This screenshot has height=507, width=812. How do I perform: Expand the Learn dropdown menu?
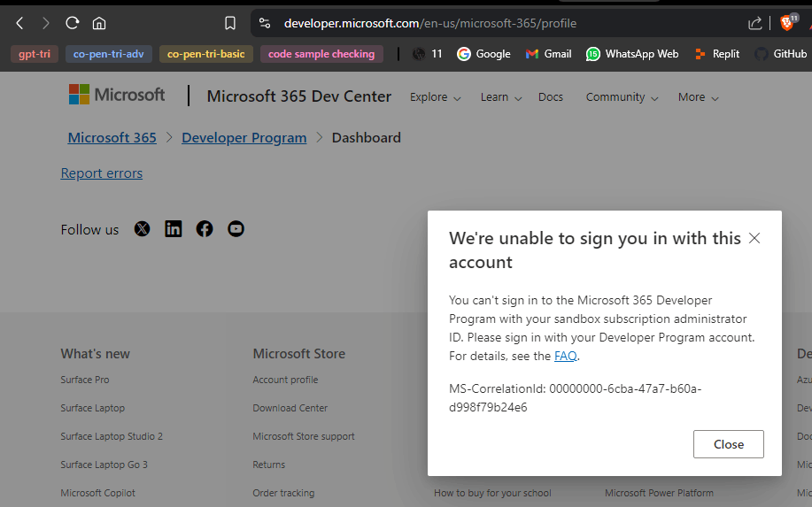click(501, 97)
